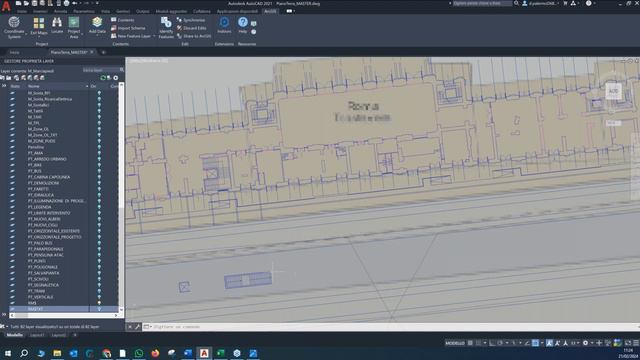
Task: Toggle visibility bulb of PT_TRAM layer
Action: [x=99, y=291]
